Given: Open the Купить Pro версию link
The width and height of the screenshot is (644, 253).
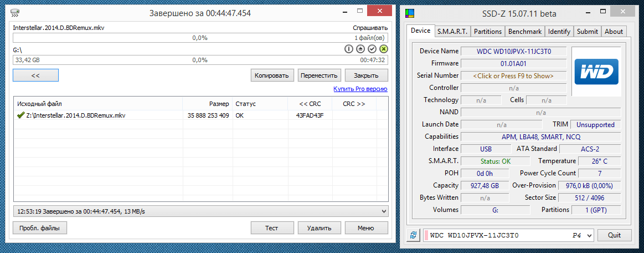Looking at the screenshot, I should pos(360,89).
